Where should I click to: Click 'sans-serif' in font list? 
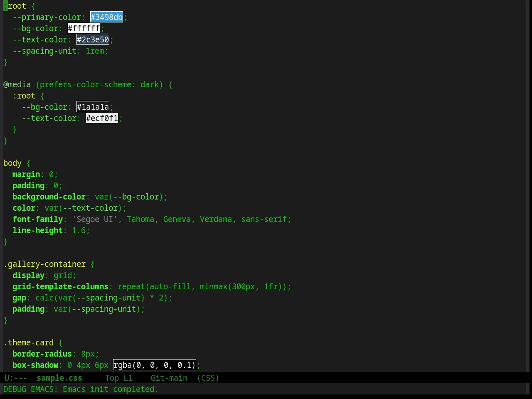(264, 219)
